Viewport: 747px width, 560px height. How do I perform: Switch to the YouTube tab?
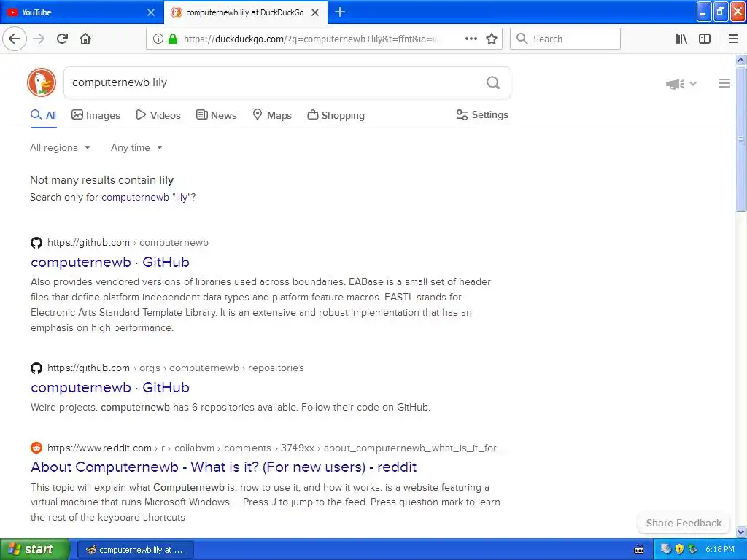coord(82,12)
